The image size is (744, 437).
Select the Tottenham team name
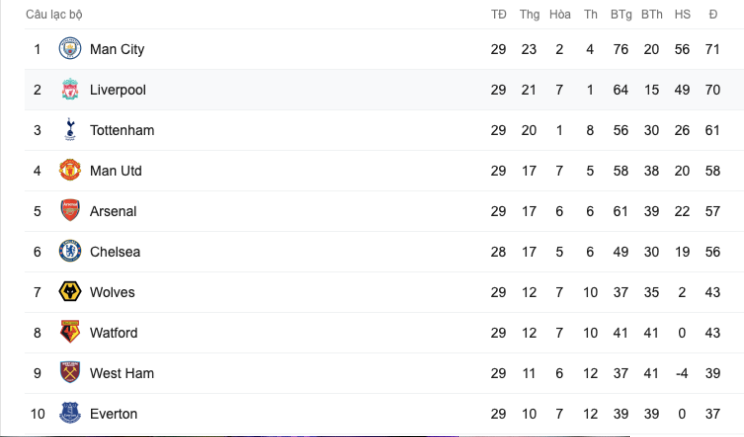tap(122, 130)
